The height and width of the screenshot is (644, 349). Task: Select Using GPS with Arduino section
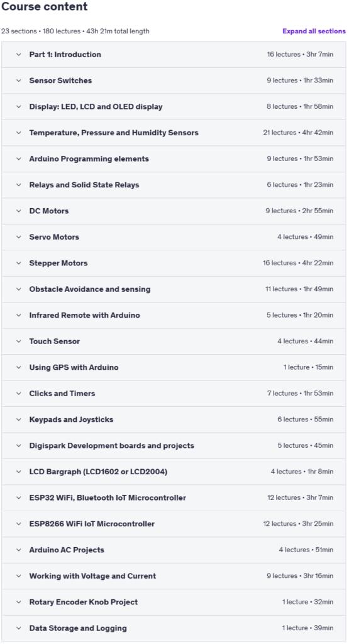(x=174, y=367)
